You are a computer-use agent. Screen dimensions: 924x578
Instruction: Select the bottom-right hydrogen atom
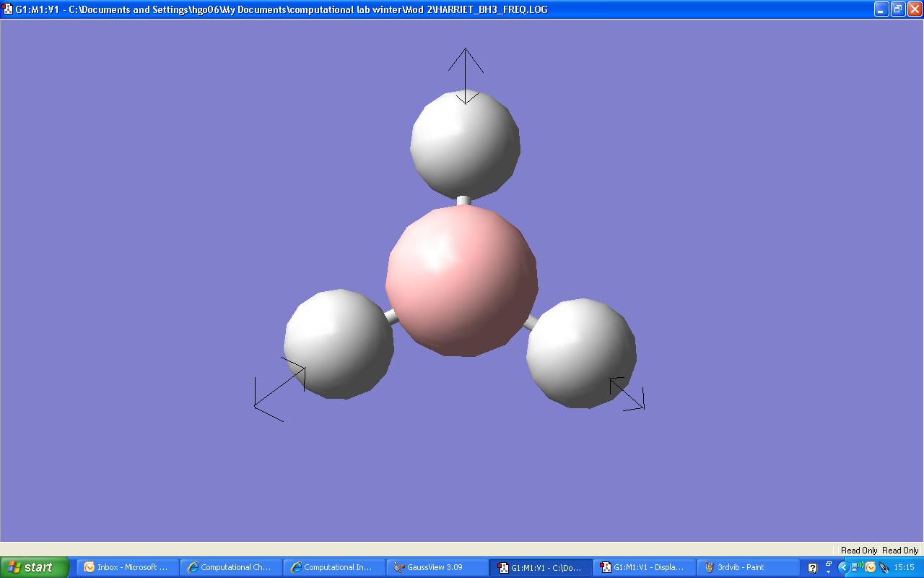582,353
